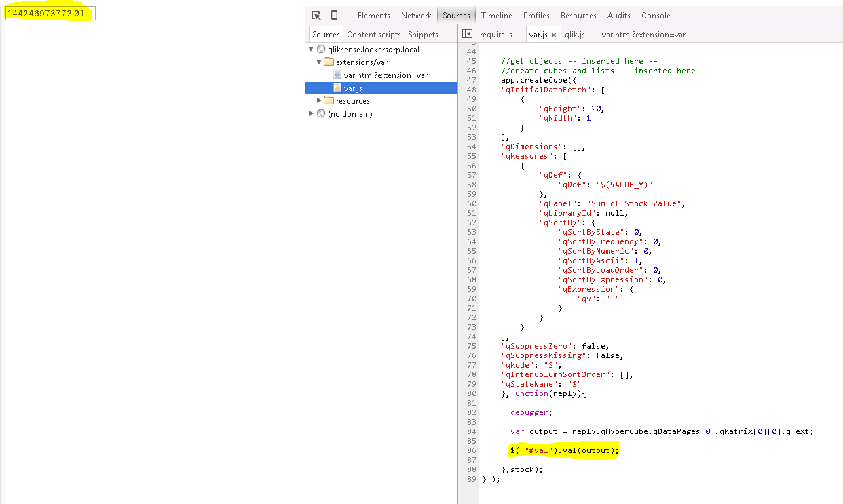Activate the inspect element pointer icon
This screenshot has width=843, height=504.
316,15
